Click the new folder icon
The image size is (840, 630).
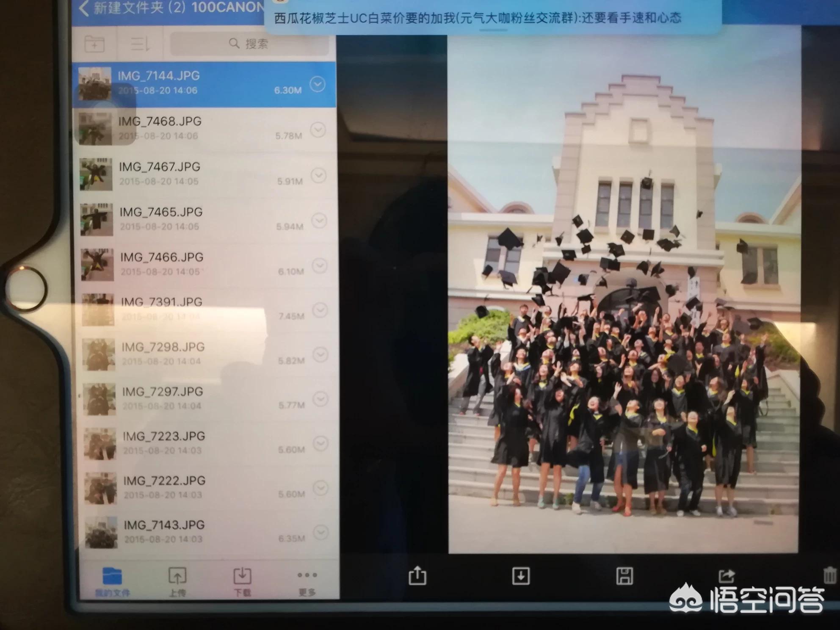94,44
